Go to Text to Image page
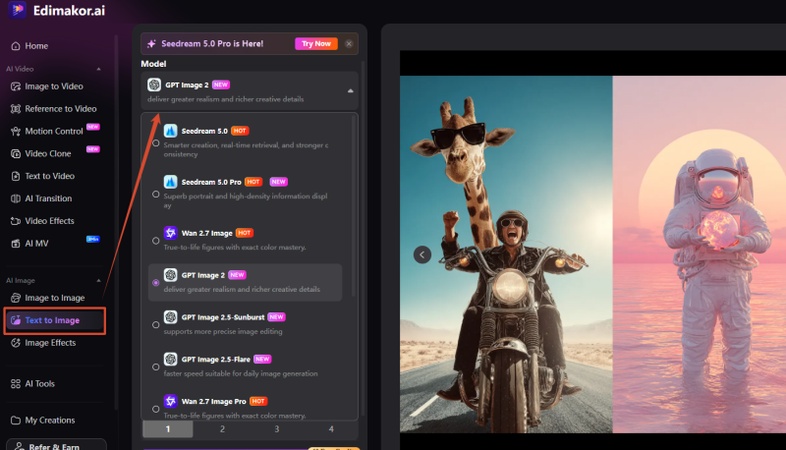 coord(55,321)
